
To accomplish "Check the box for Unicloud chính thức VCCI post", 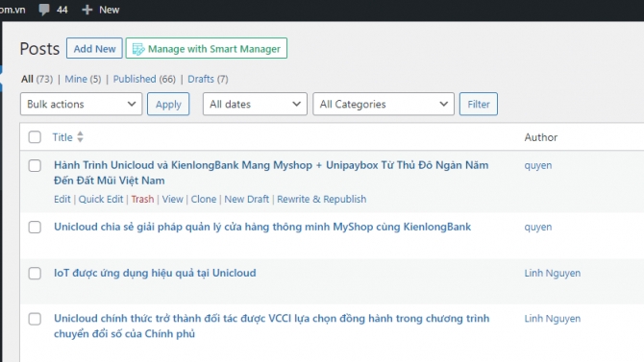I will pyautogui.click(x=35, y=319).
